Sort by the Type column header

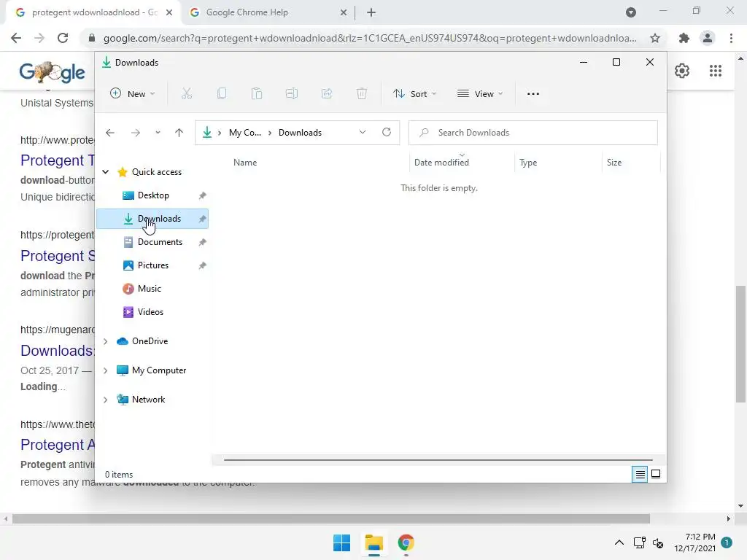tap(558, 163)
